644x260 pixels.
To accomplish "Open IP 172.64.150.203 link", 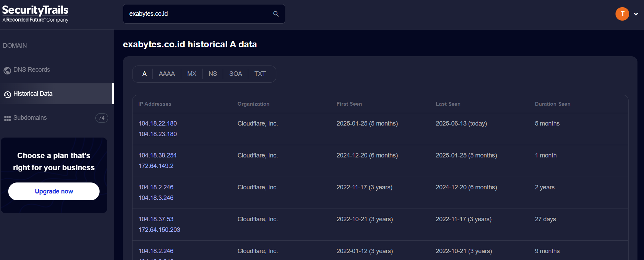I will click(159, 230).
